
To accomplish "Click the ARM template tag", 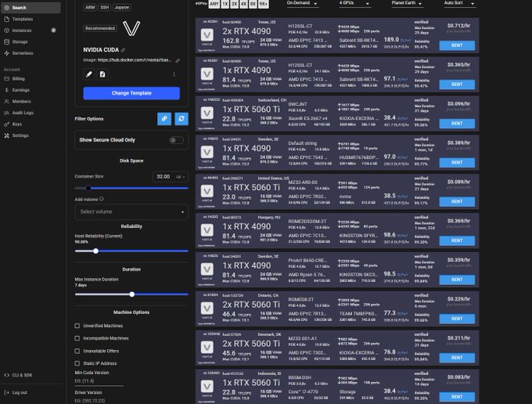I will (90, 7).
